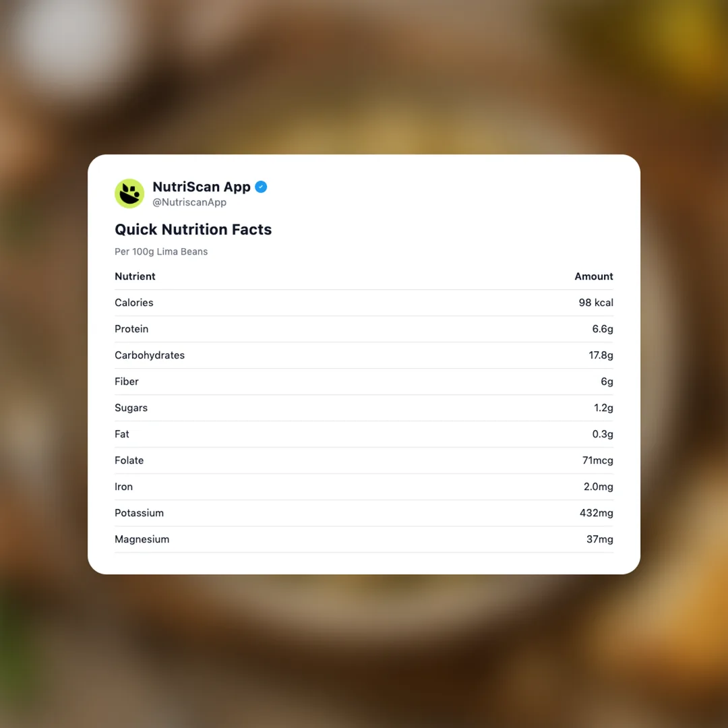Click the NutriScan App green avatar logo
This screenshot has width=728, height=728.
point(129,193)
